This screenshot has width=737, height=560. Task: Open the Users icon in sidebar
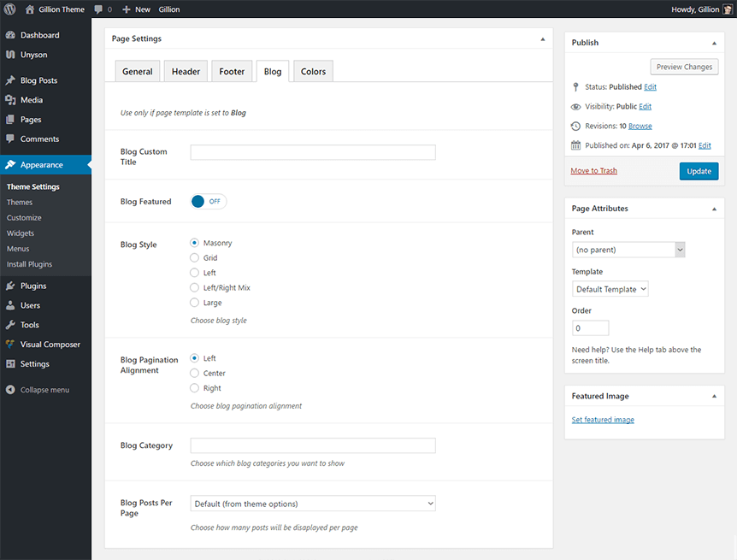coord(10,305)
